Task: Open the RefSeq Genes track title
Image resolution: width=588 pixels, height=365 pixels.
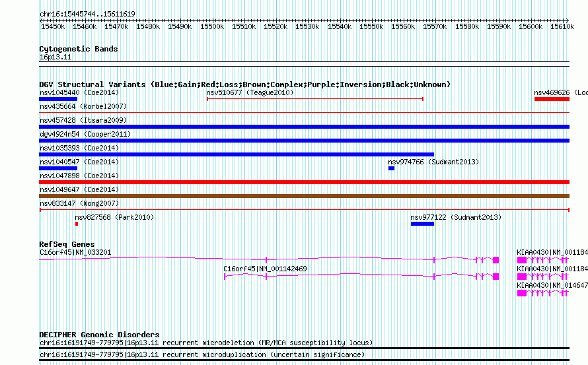Action: pyautogui.click(x=67, y=244)
